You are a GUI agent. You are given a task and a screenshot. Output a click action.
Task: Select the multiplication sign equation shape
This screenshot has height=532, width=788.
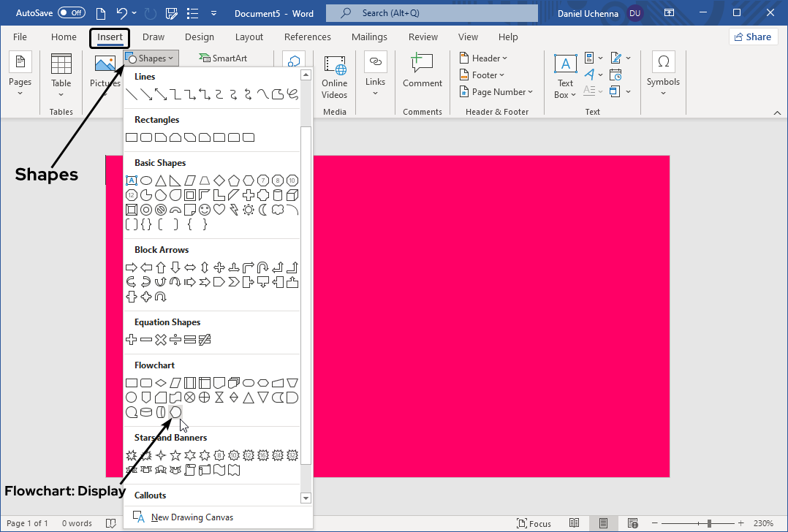coord(161,340)
